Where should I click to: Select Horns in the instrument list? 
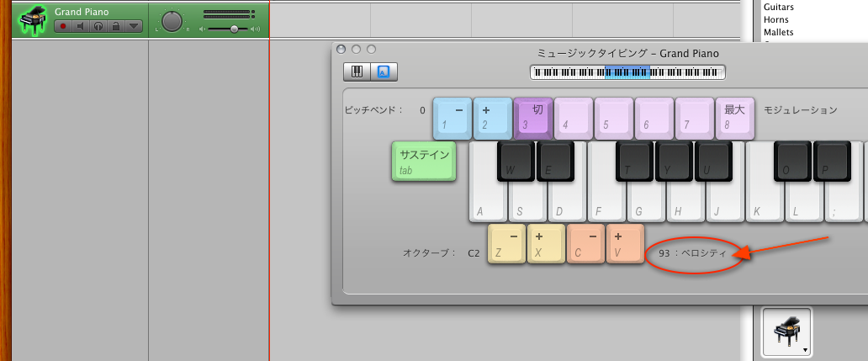[776, 20]
